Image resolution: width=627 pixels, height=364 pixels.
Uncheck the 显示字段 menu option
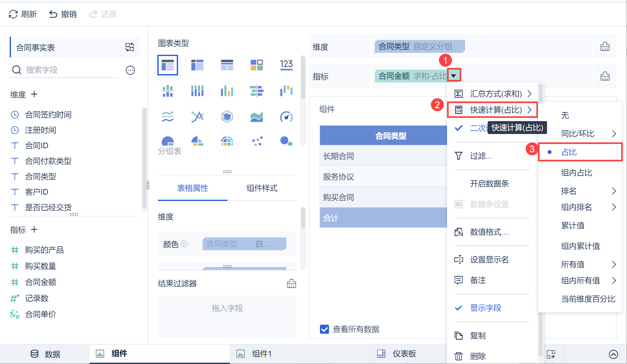pyautogui.click(x=485, y=308)
